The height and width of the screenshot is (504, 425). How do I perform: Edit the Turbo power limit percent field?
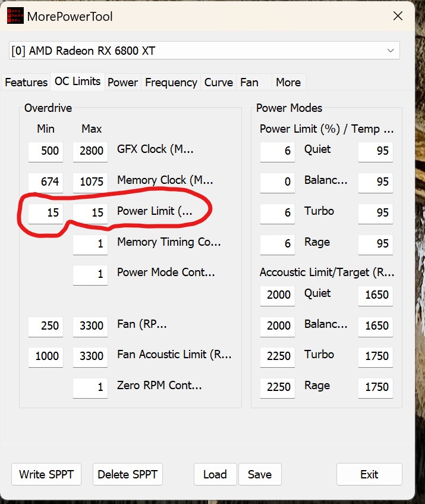[278, 212]
